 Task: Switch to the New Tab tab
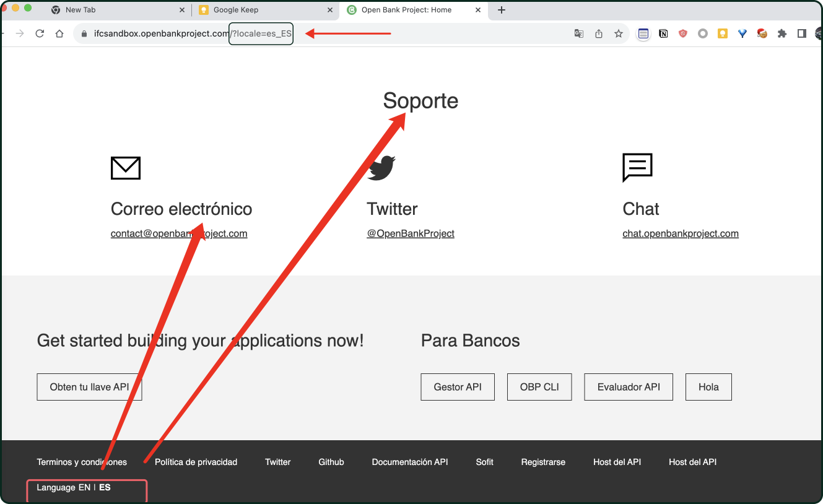[x=118, y=10]
